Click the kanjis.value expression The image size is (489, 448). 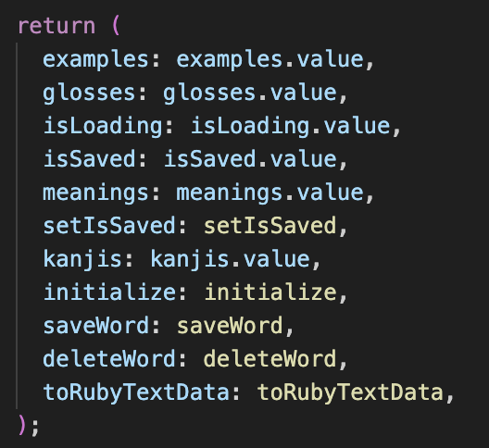point(231,260)
